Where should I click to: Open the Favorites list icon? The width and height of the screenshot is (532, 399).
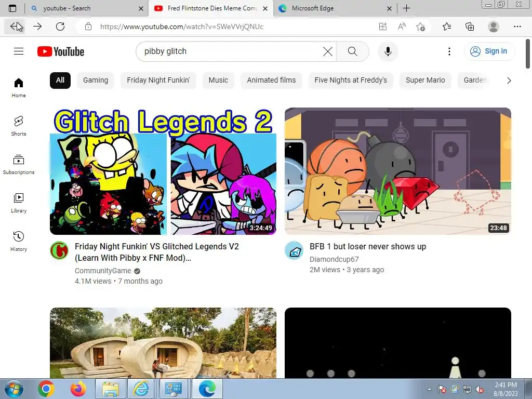click(x=447, y=26)
